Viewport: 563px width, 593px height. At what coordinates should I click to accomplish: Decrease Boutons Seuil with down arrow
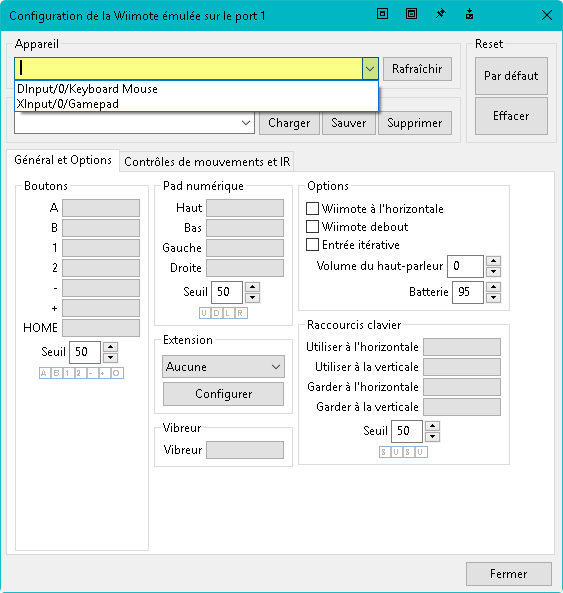(x=110, y=357)
